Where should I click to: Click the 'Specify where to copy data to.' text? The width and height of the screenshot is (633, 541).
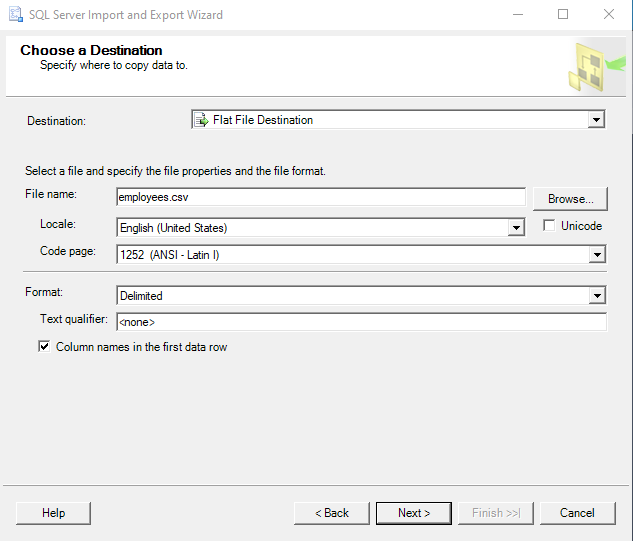[114, 65]
